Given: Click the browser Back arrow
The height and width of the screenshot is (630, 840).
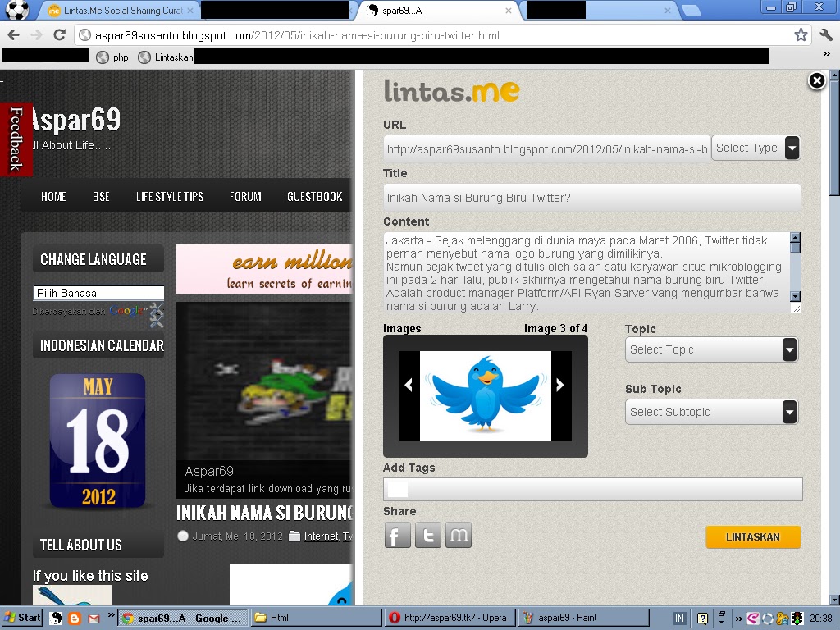Looking at the screenshot, I should pos(13,35).
